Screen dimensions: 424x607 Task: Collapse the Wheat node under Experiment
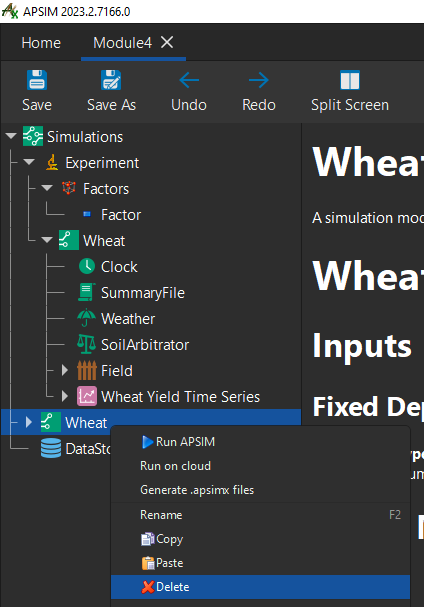[x=47, y=240]
